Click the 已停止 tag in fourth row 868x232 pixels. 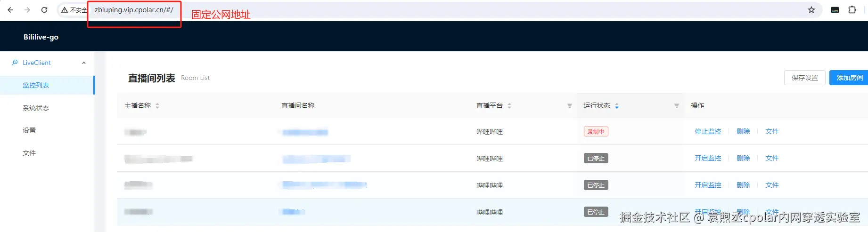596,212
